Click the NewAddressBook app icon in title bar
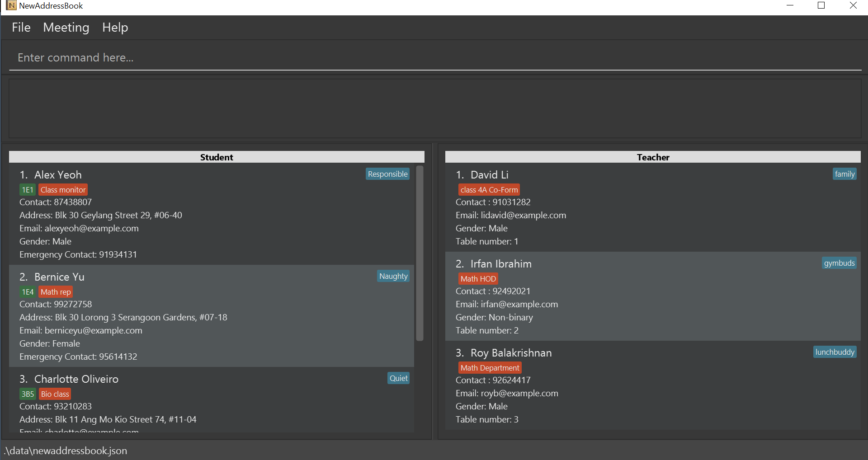868x460 pixels. pos(11,5)
